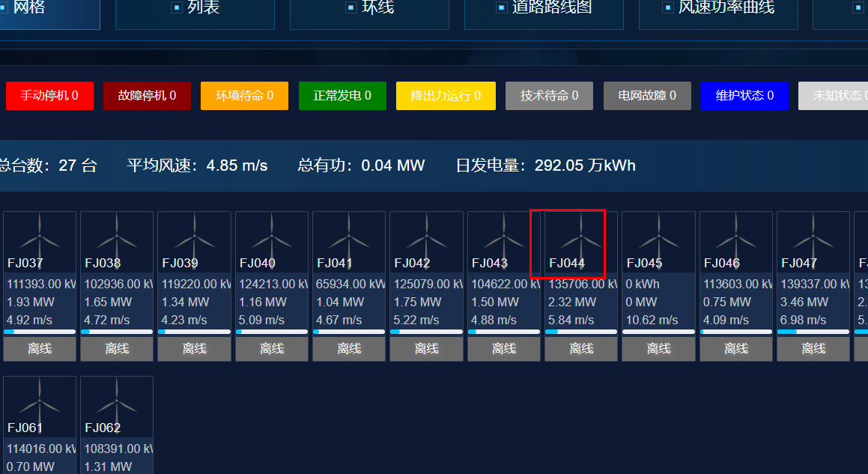Viewport: 868px width, 474px height.
Task: Select the FJ042 turbine icon
Action: (427, 234)
